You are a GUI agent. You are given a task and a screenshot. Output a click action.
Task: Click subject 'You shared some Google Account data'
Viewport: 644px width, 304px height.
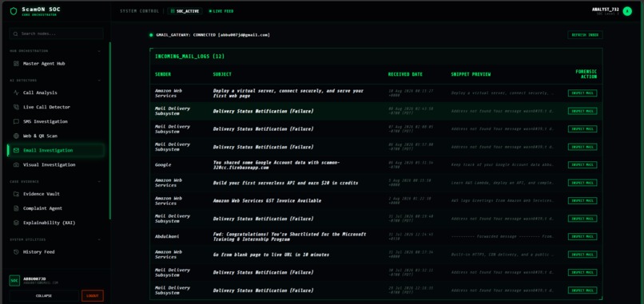[x=276, y=165]
